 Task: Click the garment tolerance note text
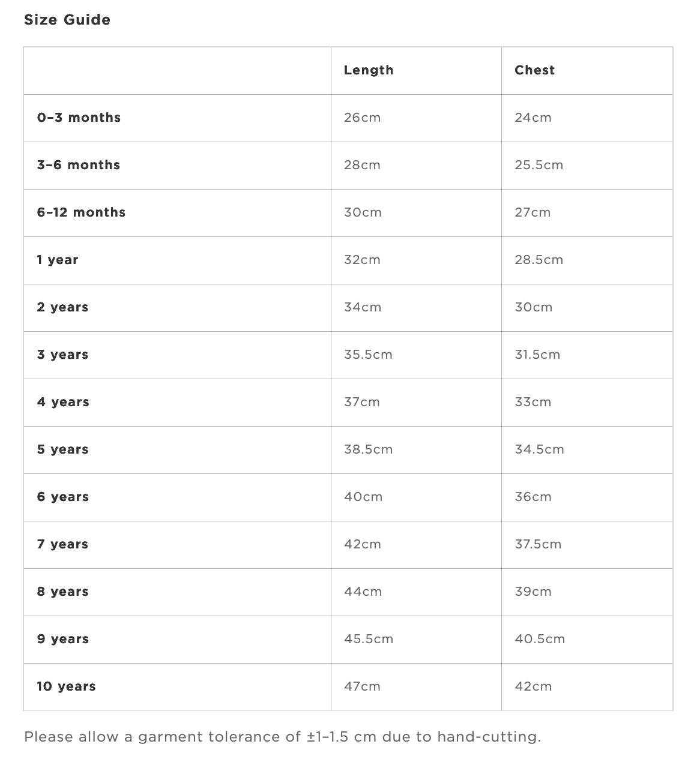pos(283,737)
